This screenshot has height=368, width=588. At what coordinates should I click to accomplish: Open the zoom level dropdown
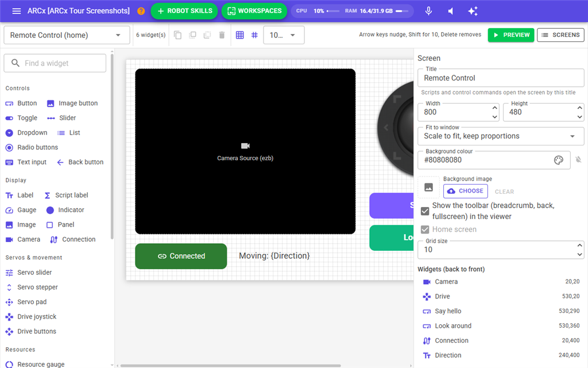[x=284, y=35]
